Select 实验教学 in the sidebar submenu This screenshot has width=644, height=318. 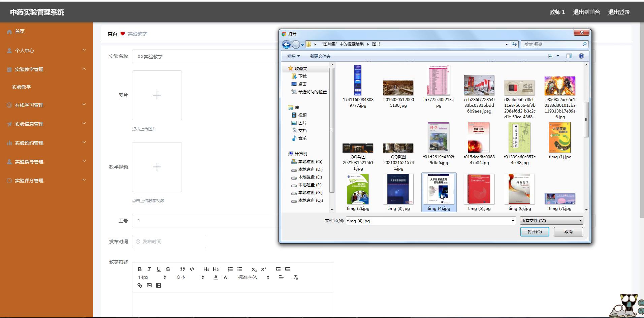click(22, 87)
